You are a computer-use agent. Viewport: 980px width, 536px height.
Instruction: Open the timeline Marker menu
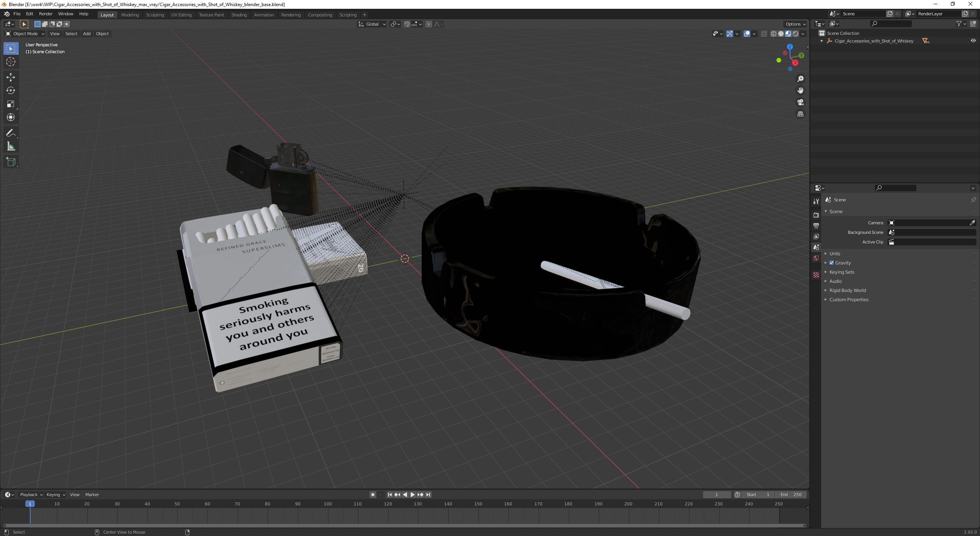tap(92, 495)
